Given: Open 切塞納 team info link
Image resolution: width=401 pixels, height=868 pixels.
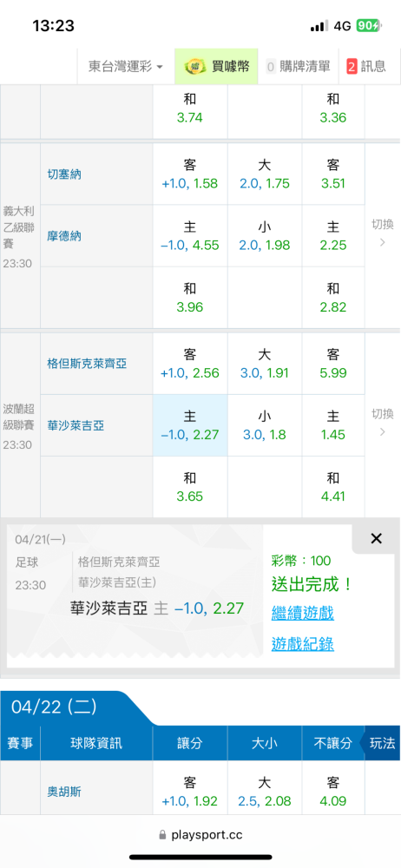Looking at the screenshot, I should point(64,174).
